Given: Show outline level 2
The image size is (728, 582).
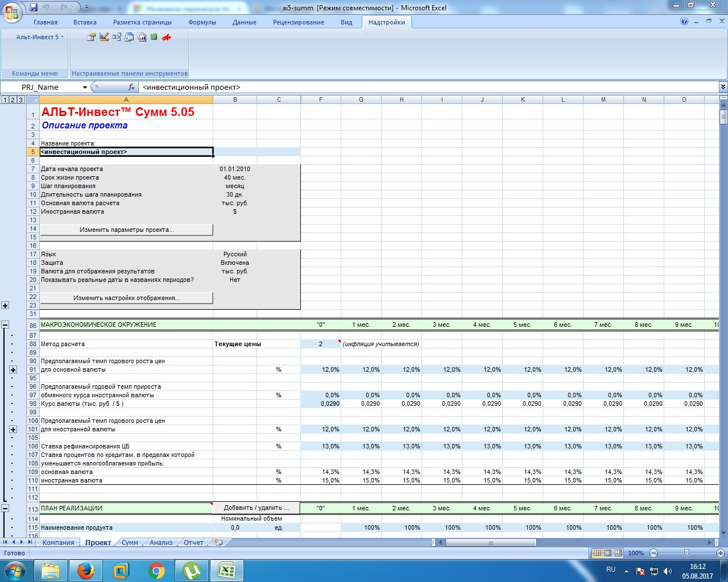Looking at the screenshot, I should click(x=13, y=99).
